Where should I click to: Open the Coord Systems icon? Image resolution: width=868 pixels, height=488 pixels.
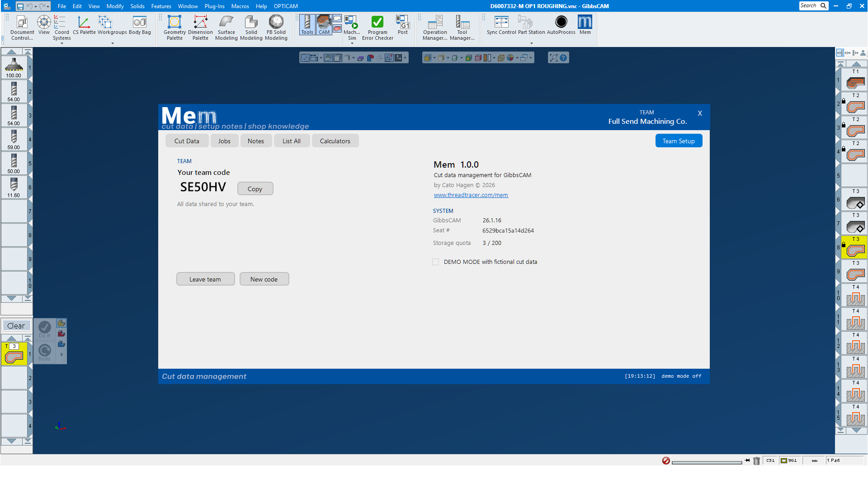61,28
